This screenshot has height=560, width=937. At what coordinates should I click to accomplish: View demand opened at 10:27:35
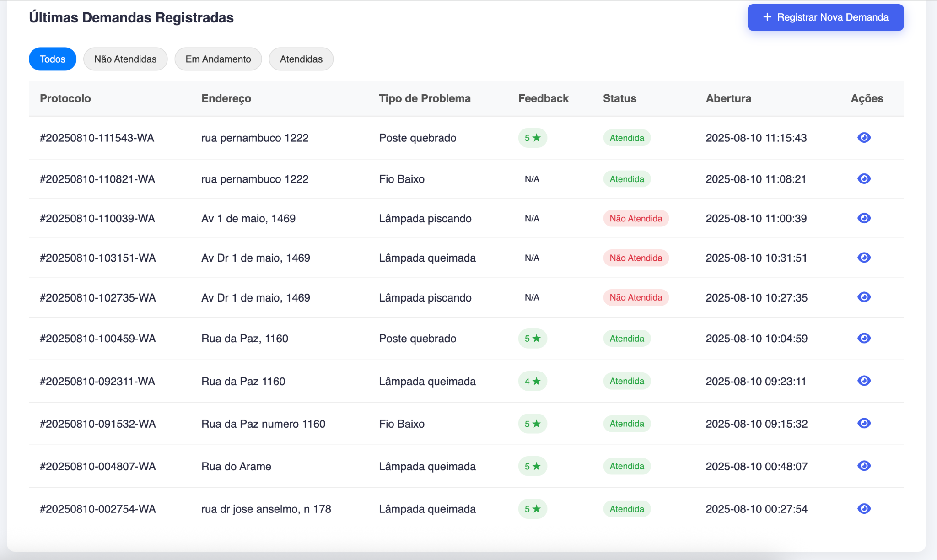(864, 297)
